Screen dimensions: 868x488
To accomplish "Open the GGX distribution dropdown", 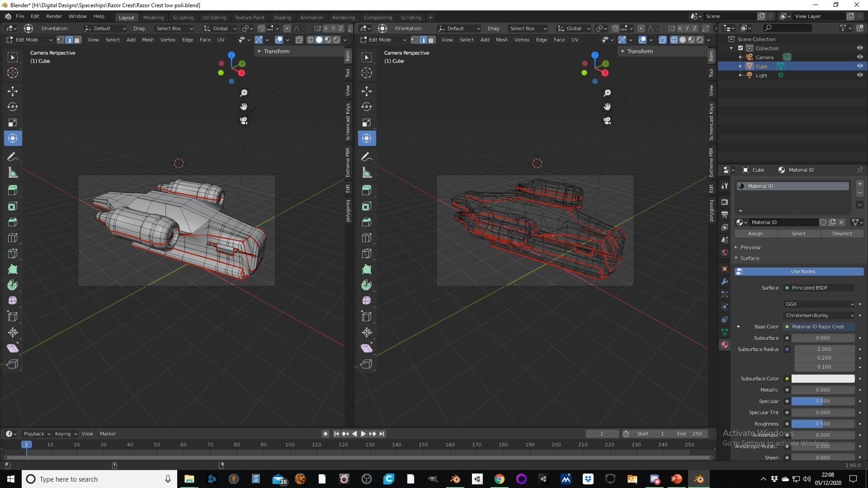I will [x=819, y=304].
